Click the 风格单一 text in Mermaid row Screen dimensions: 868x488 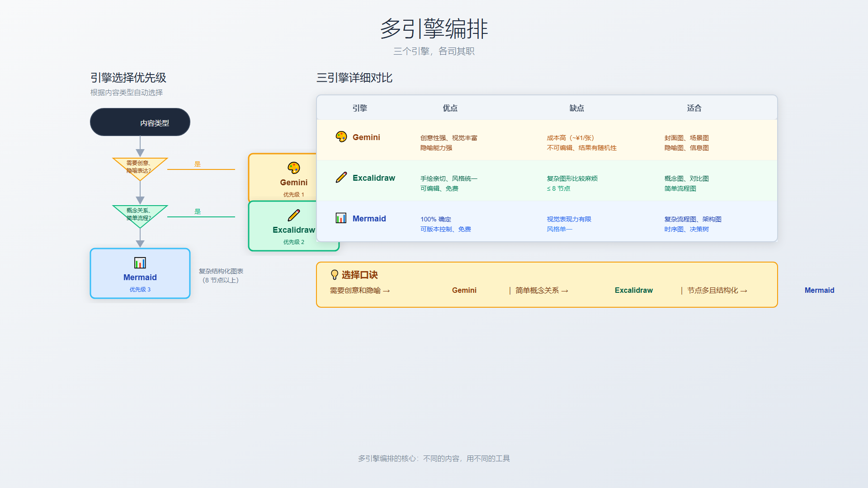coord(560,229)
